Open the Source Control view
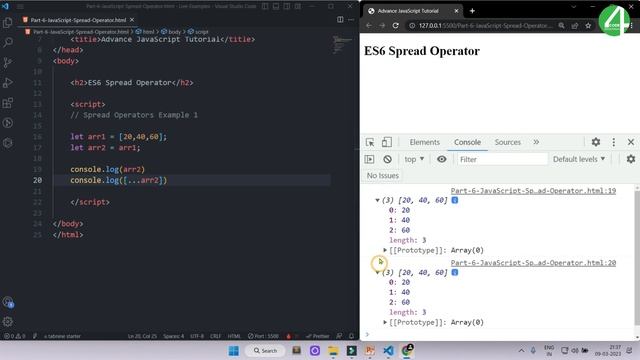The width and height of the screenshot is (640, 360). (x=8, y=62)
